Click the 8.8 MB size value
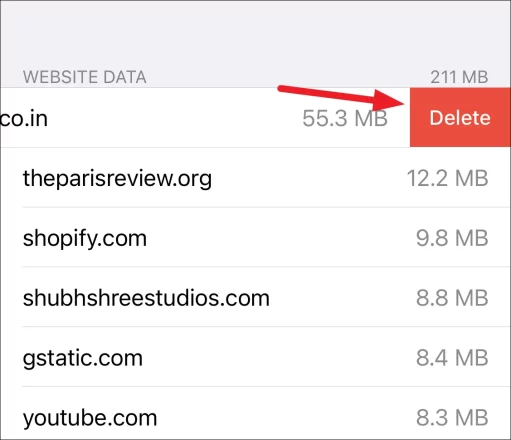 (452, 298)
